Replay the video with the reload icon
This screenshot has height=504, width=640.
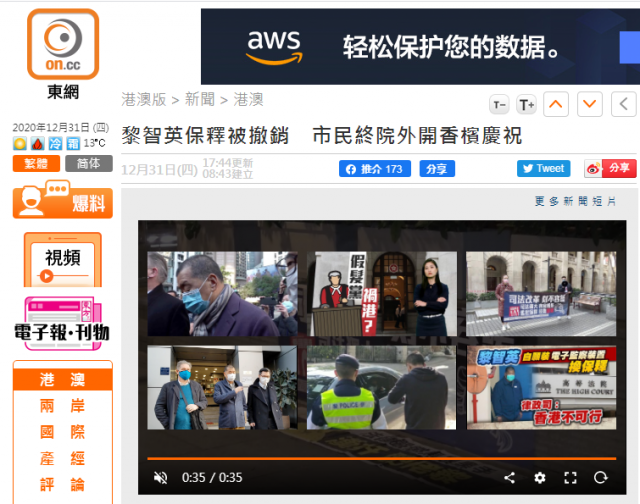click(x=600, y=477)
